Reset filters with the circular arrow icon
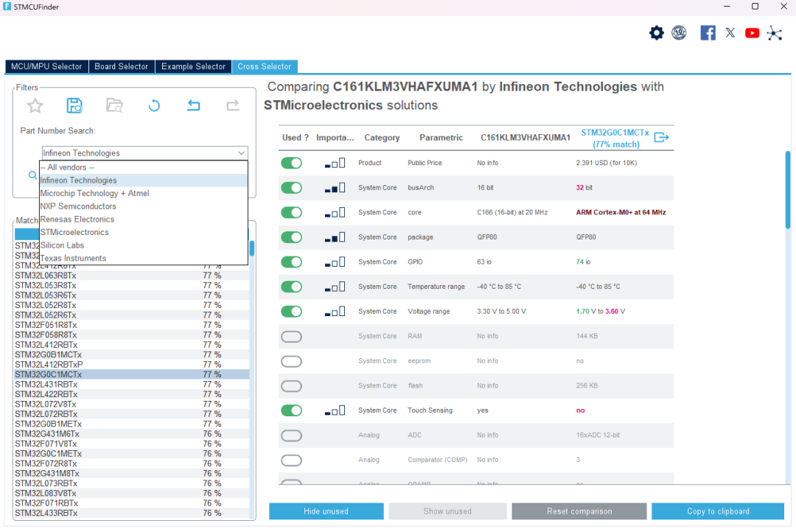The height and width of the screenshot is (532, 796). [154, 105]
